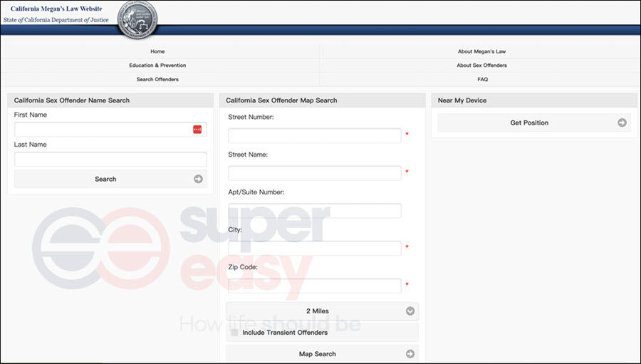
Task: Click the Get Position button
Action: (x=534, y=123)
